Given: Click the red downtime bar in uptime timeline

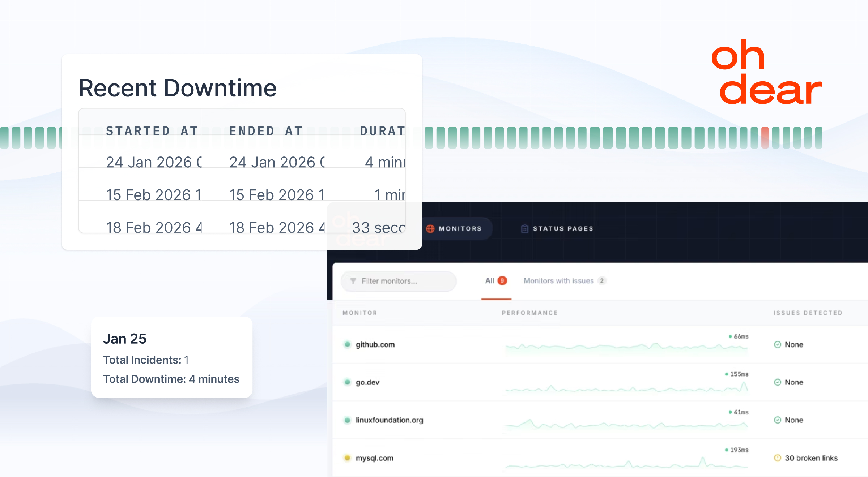Looking at the screenshot, I should [x=765, y=138].
